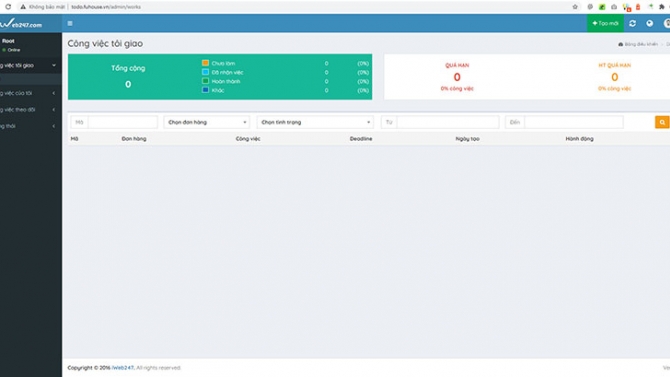The width and height of the screenshot is (670, 377).
Task: Click the Web247.com logo
Action: tap(21, 24)
